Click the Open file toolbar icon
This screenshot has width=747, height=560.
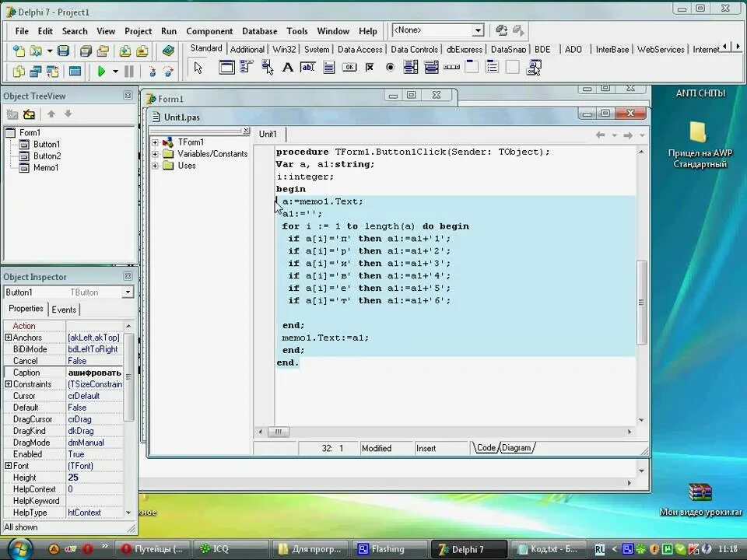35,51
